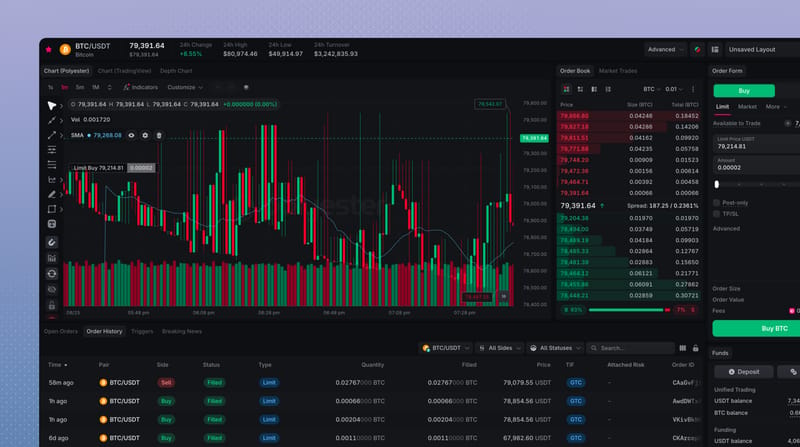Click the green Buy side button
This screenshot has width=800, height=447.
click(x=744, y=91)
